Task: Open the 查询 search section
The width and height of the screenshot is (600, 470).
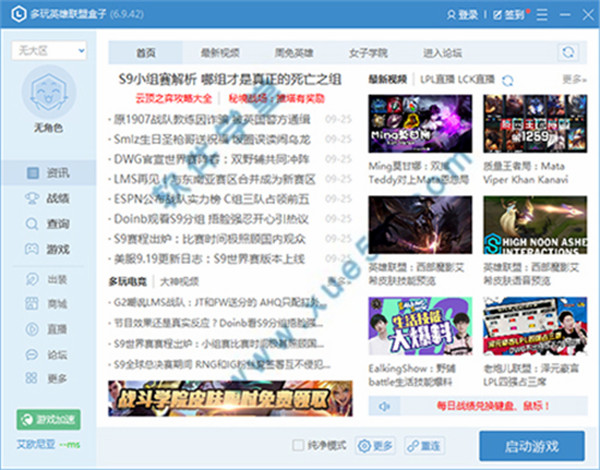Action: tap(48, 224)
